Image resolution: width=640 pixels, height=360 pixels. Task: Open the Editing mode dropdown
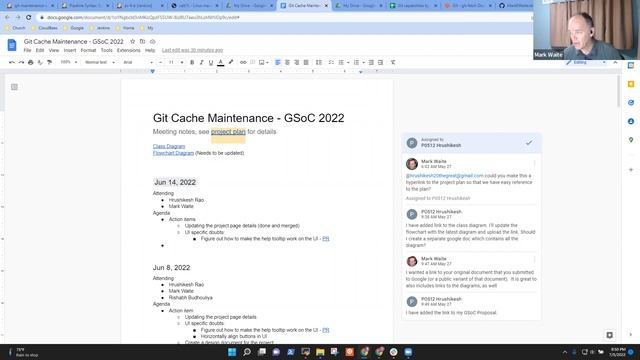click(x=586, y=62)
